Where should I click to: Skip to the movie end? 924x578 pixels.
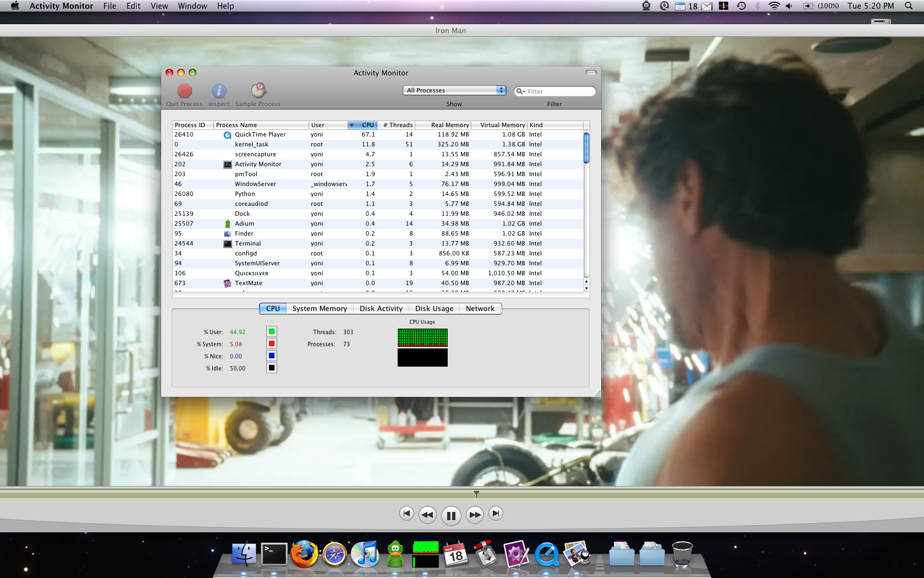(496, 513)
